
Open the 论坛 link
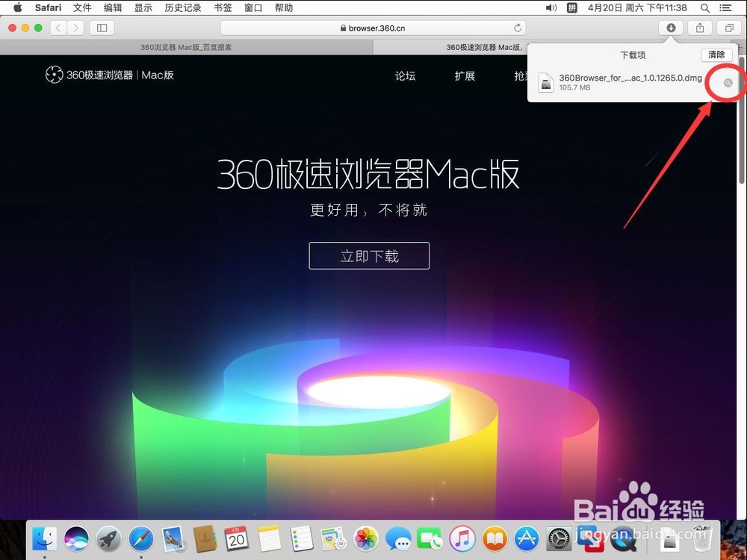pyautogui.click(x=405, y=75)
